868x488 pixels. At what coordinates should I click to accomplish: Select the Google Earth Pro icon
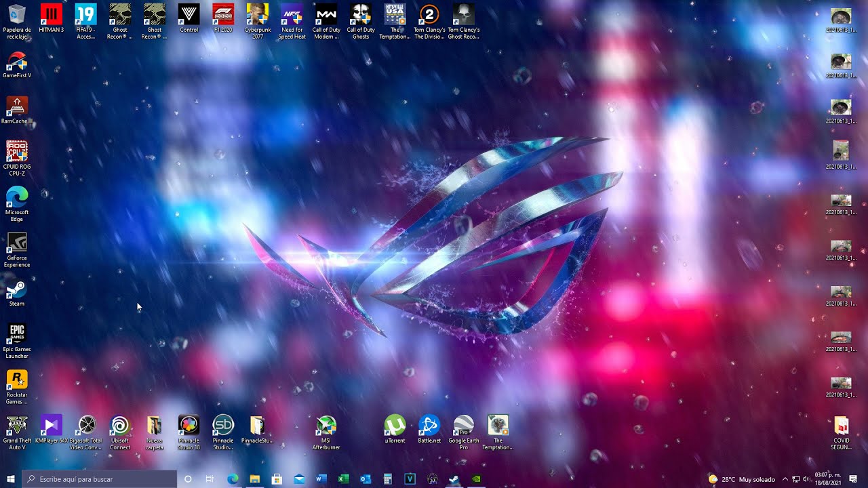pos(464,432)
